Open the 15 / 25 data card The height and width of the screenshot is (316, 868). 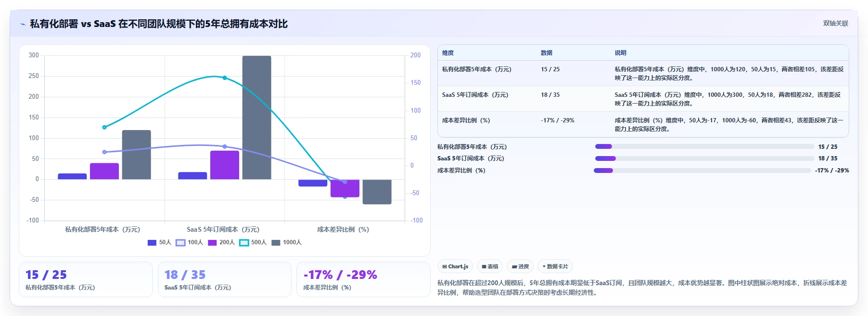(86, 279)
